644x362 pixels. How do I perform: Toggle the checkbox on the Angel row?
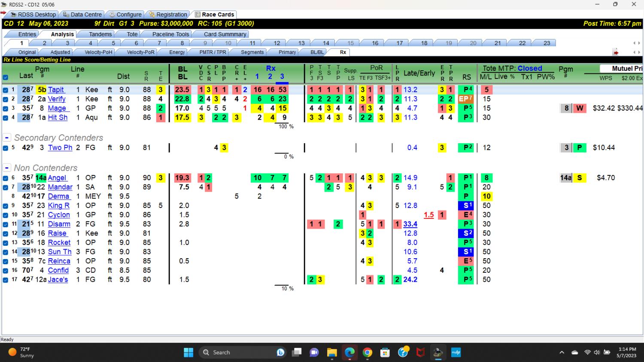click(6, 178)
